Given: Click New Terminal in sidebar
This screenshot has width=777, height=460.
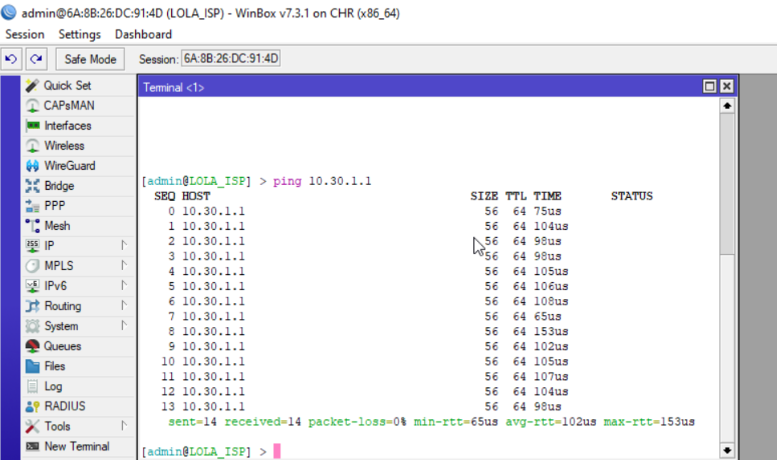Looking at the screenshot, I should (x=76, y=446).
